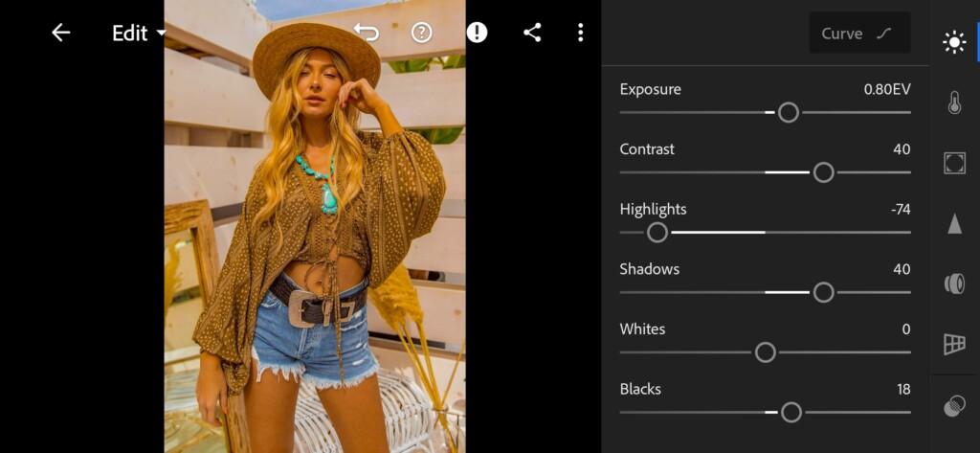Undo the last edit
This screenshot has width=980, height=453.
367,33
